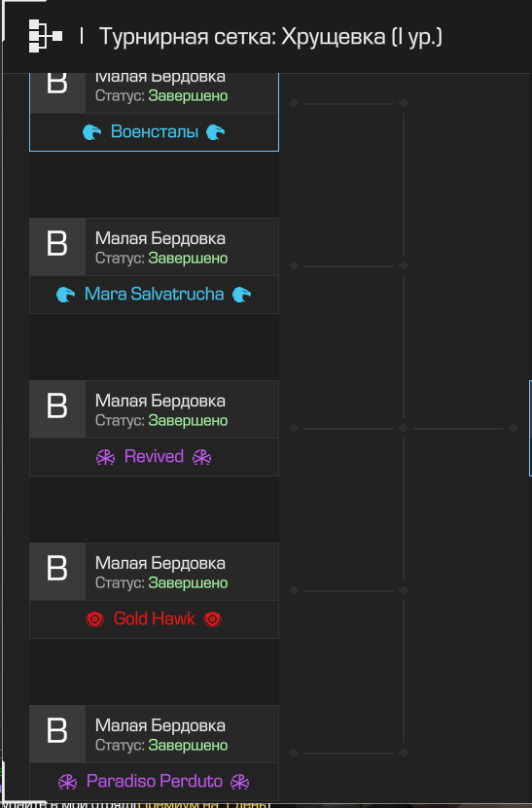Click Малая Бердовка entry above Paradiso Perduto
This screenshot has width=532, height=808.
tap(160, 725)
